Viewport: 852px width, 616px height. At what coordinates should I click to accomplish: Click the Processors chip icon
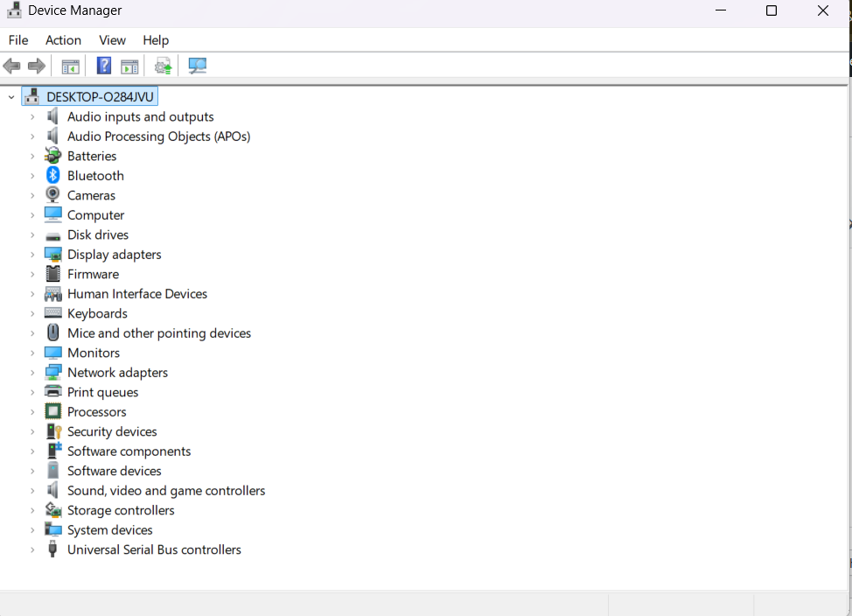[53, 412]
